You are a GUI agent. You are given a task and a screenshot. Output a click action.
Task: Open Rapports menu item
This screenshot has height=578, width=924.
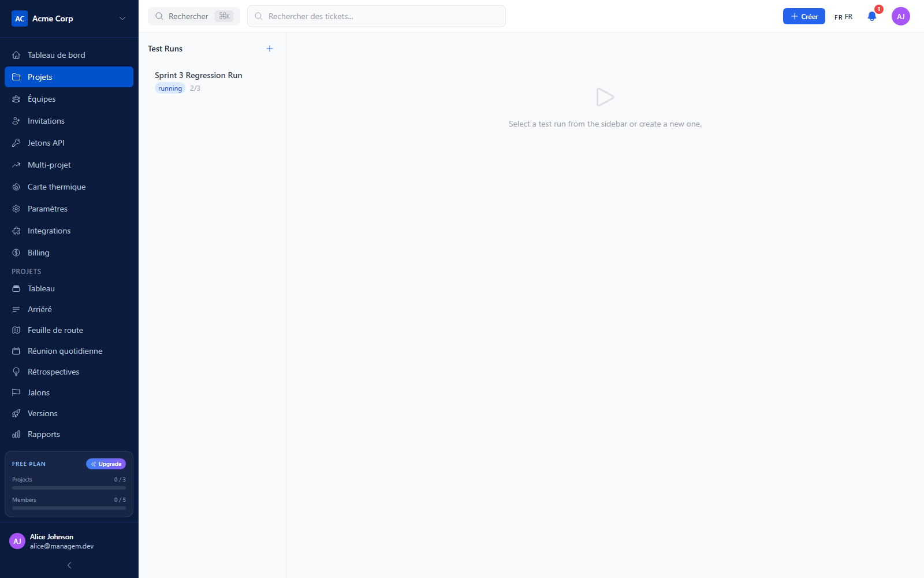click(x=69, y=434)
